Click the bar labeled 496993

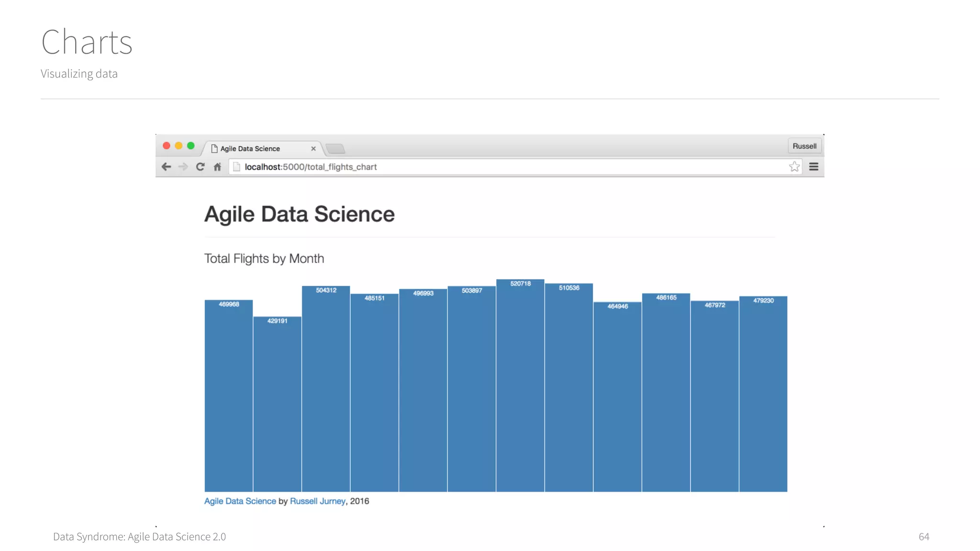[423, 390]
